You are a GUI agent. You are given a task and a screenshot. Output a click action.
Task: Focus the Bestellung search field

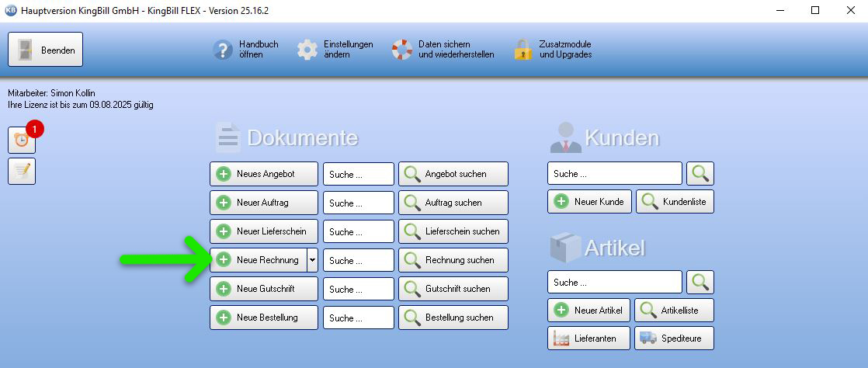click(359, 318)
